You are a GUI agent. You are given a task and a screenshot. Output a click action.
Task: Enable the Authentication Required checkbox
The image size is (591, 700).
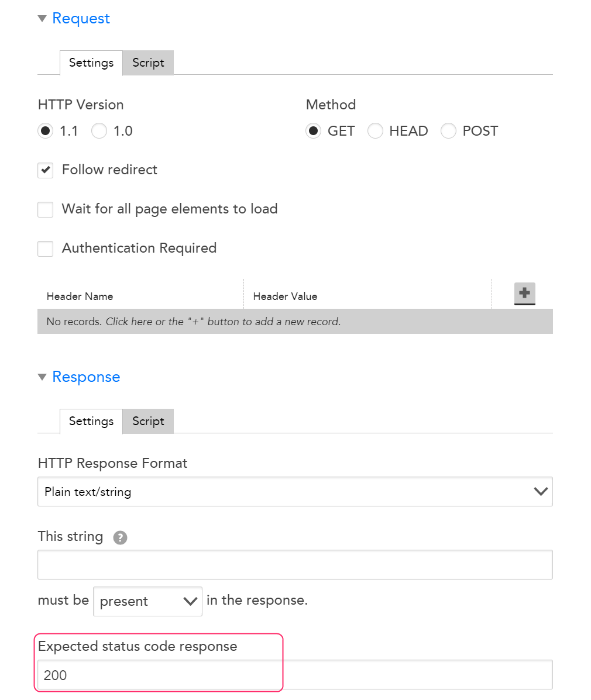[x=45, y=249]
